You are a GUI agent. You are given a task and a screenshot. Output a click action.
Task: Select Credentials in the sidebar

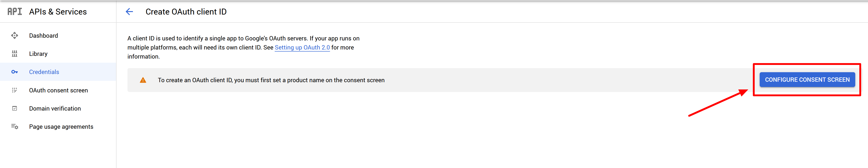coord(44,72)
